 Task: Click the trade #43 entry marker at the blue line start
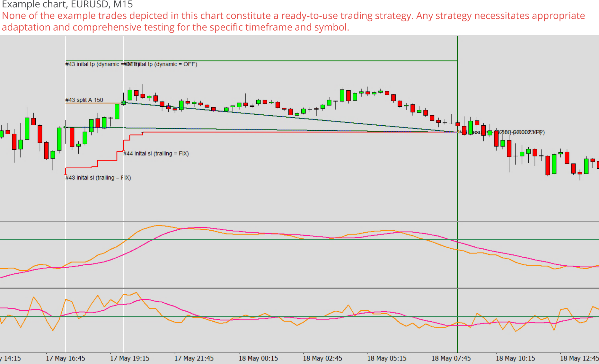tap(65, 127)
